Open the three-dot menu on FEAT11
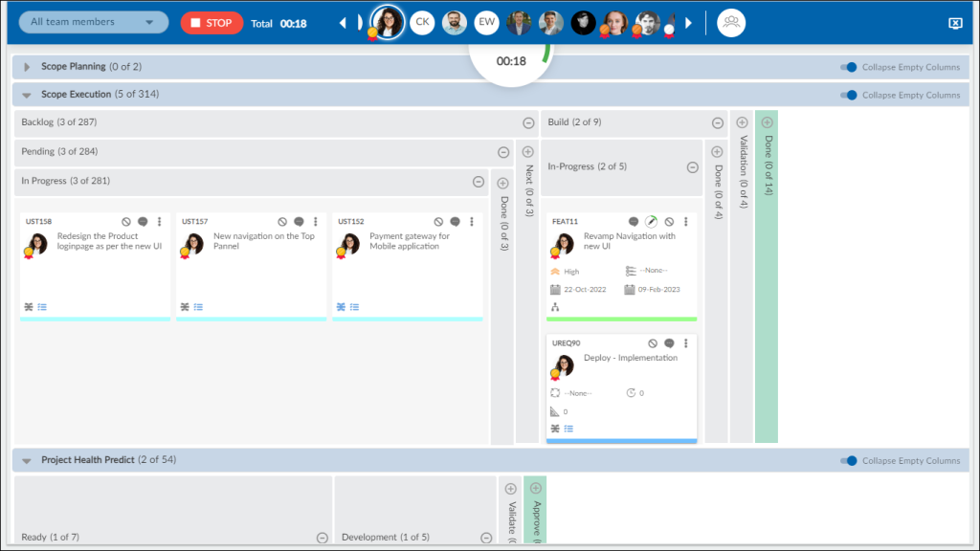980x551 pixels. pyautogui.click(x=685, y=222)
